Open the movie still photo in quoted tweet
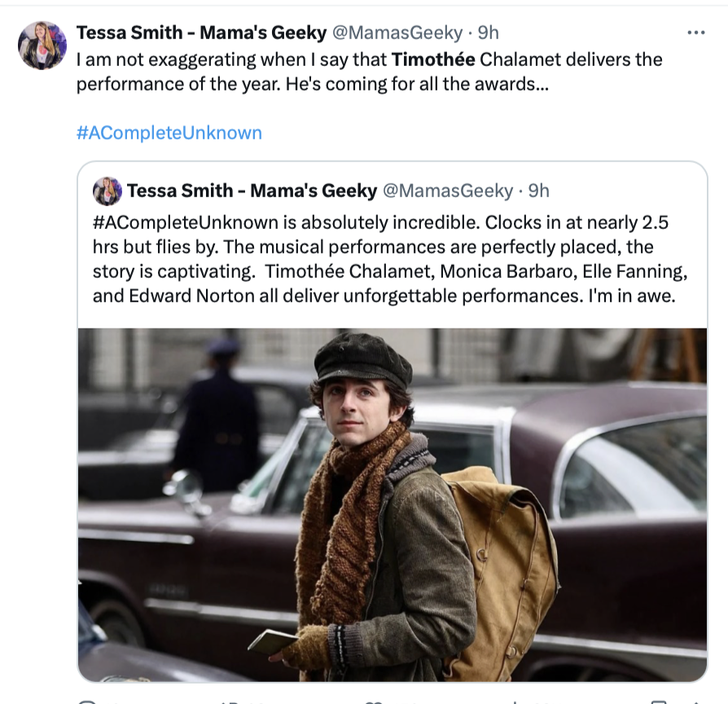This screenshot has width=728, height=704. click(392, 504)
